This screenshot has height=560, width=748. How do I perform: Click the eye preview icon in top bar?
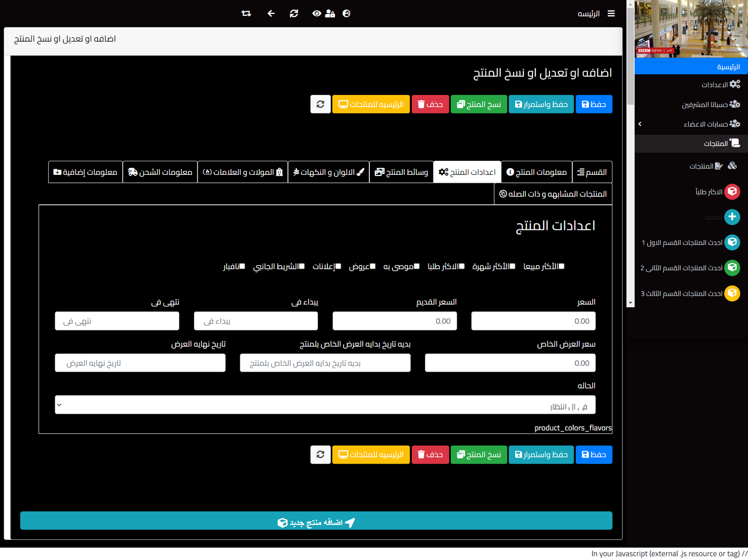(x=316, y=14)
